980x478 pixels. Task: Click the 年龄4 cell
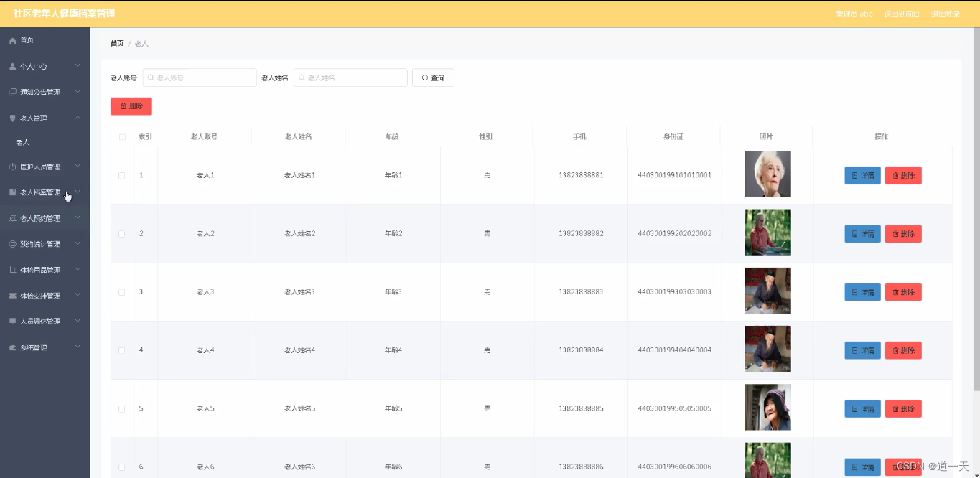[393, 350]
